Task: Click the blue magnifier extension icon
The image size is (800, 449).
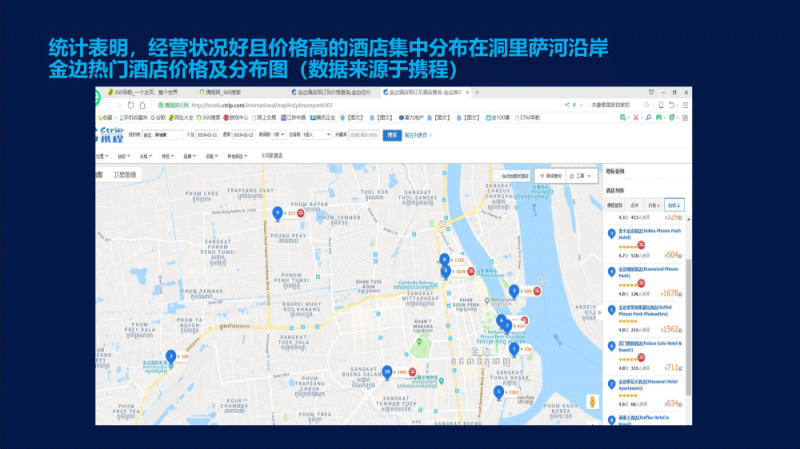Action: pos(648,117)
